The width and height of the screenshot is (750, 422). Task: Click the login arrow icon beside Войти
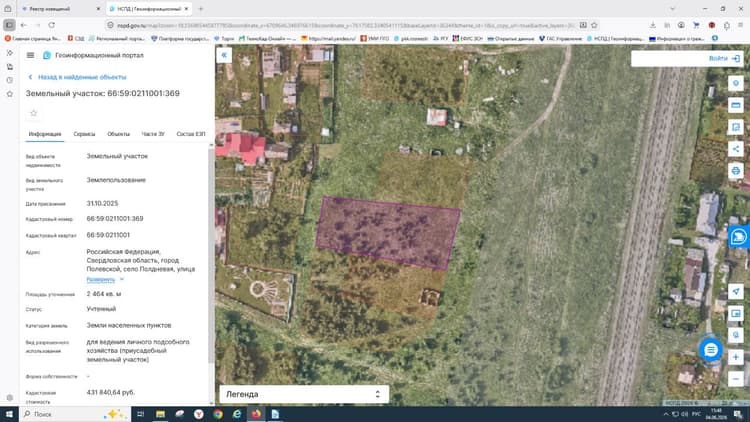click(x=736, y=58)
